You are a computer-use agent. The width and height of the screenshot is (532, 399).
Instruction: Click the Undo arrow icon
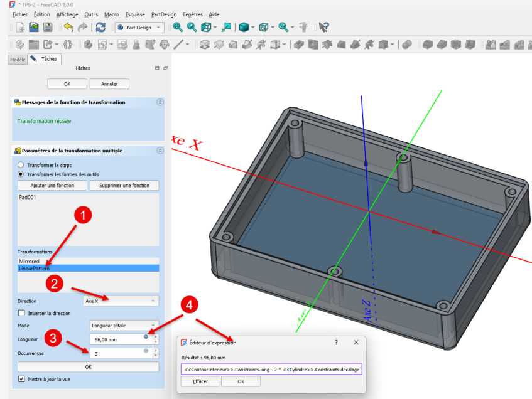(x=68, y=27)
